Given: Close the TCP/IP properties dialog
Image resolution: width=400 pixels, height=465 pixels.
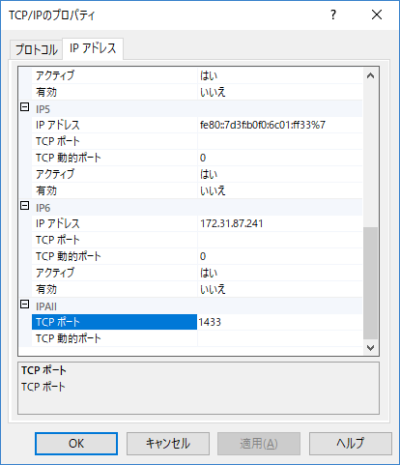Looking at the screenshot, I should pos(377,15).
